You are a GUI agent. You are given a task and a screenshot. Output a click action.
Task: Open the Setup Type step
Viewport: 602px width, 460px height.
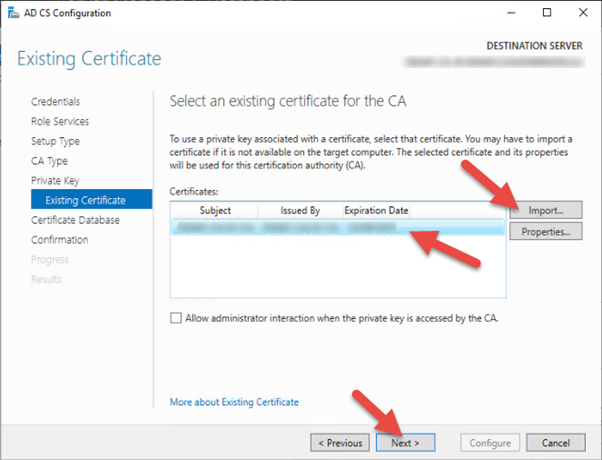55,141
